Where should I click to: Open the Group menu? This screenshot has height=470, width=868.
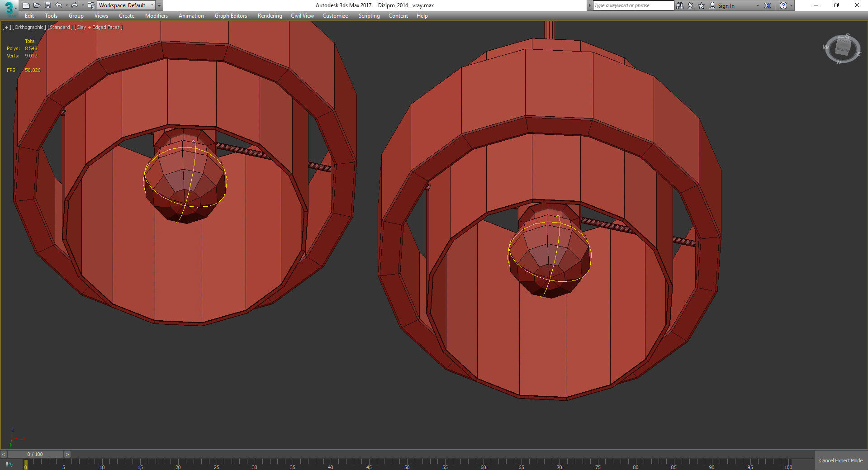pos(76,16)
